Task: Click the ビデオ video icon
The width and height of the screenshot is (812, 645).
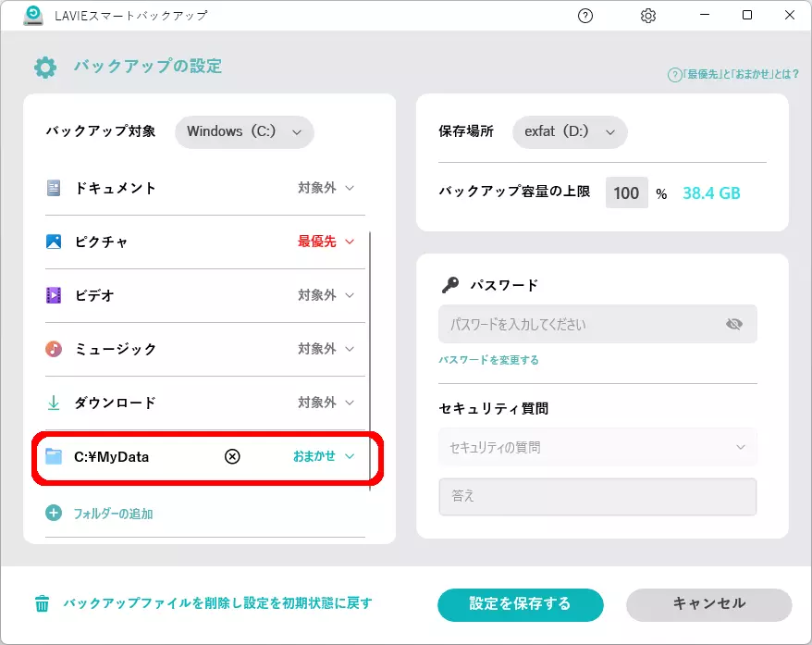Action: point(54,295)
